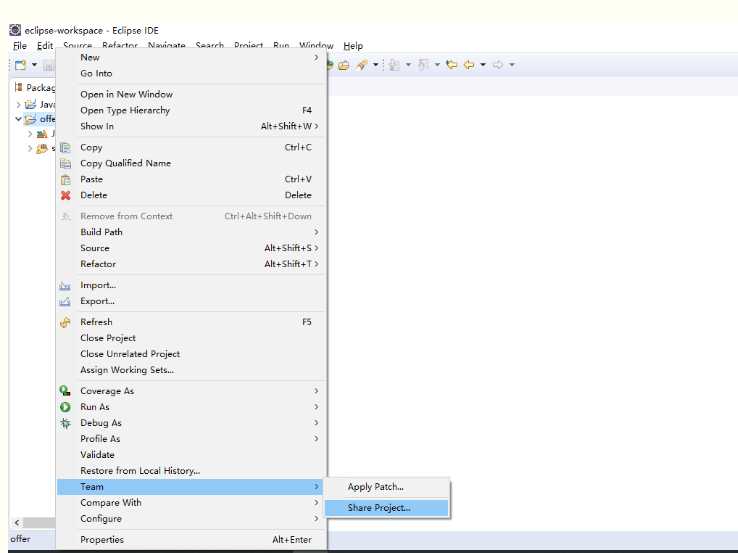Click the Next Annotation toolbar icon
Image resolution: width=738 pixels, height=553 pixels.
(395, 65)
